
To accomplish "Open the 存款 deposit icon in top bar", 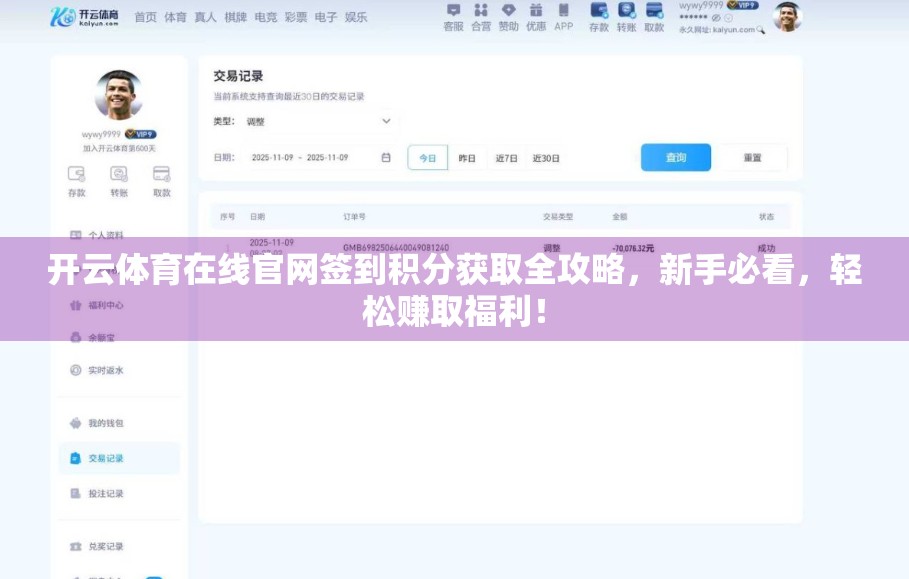I will point(600,17).
